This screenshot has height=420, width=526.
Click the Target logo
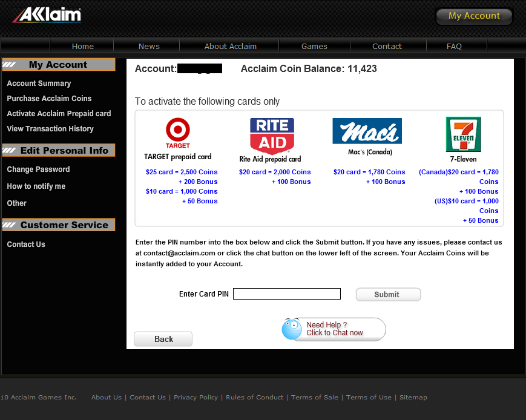click(x=178, y=133)
